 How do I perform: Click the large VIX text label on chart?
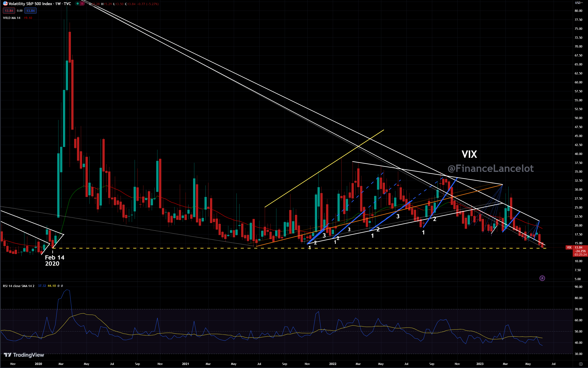[469, 154]
